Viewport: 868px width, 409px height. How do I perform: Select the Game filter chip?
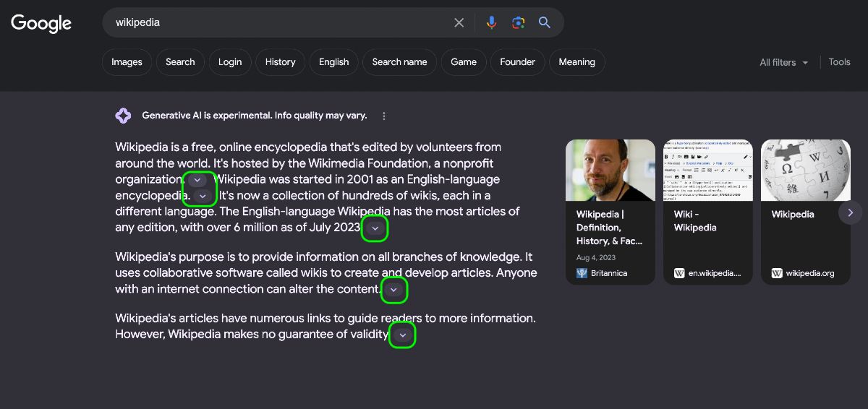[464, 62]
